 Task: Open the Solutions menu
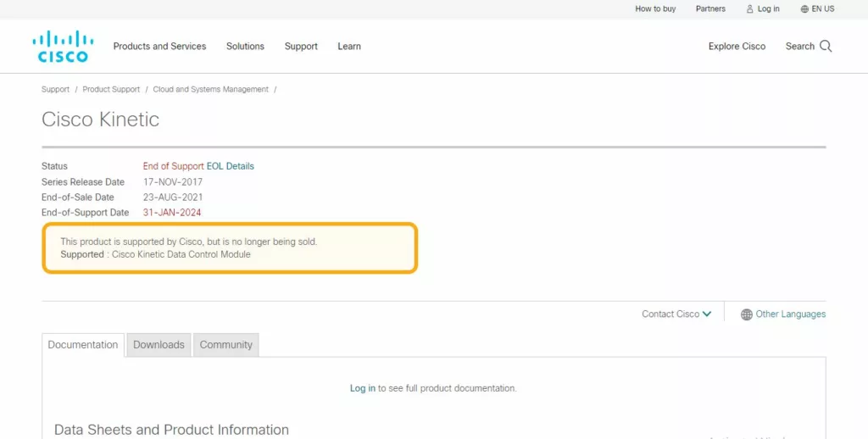(245, 47)
